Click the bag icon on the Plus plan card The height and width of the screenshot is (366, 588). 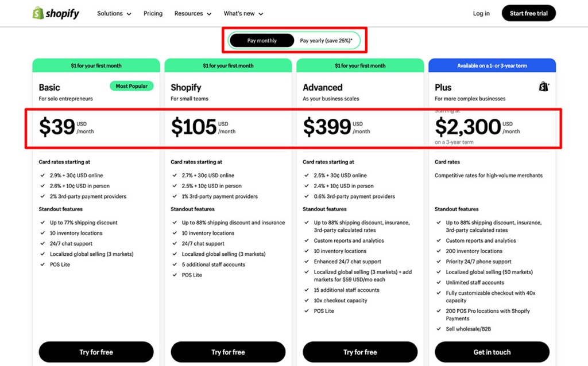point(542,87)
